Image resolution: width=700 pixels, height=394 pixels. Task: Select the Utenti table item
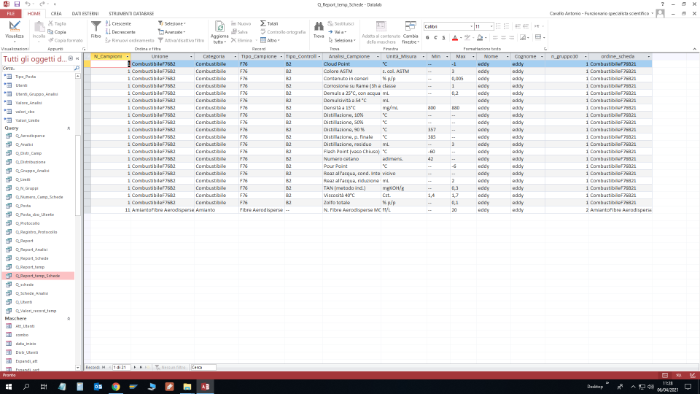click(21, 85)
